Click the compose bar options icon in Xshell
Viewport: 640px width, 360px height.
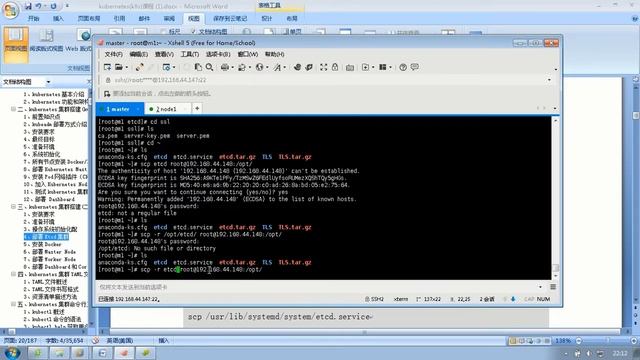click(553, 287)
